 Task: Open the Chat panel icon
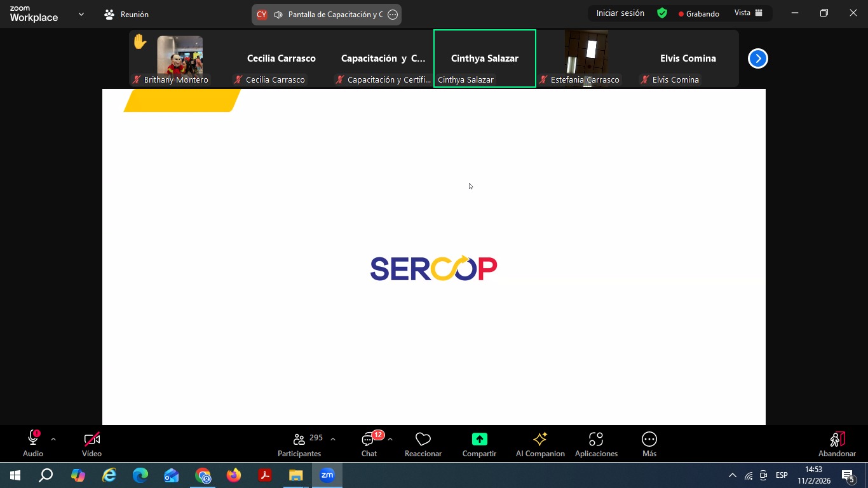pyautogui.click(x=369, y=440)
